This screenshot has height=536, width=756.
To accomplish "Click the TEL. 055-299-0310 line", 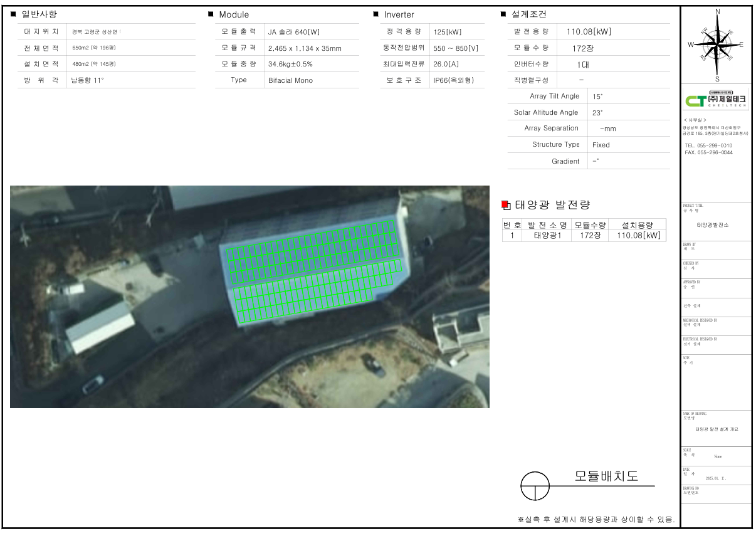I will pos(708,145).
